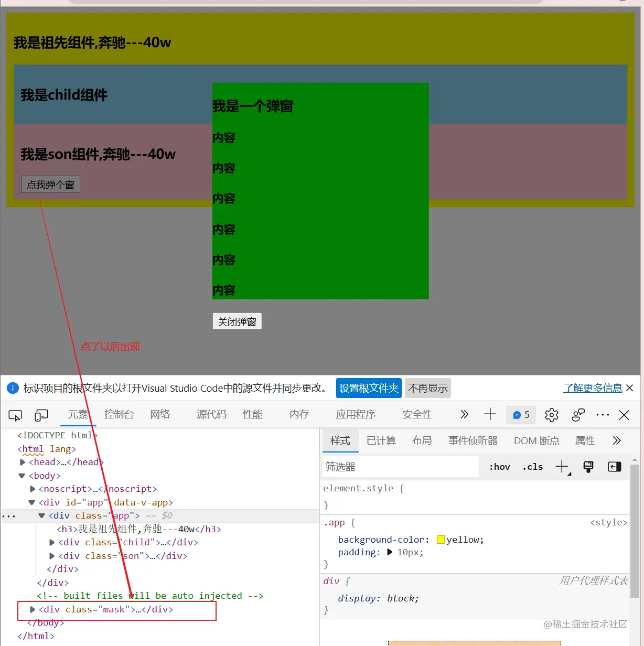
Task: Open DevTools settings gear
Action: pos(552,415)
